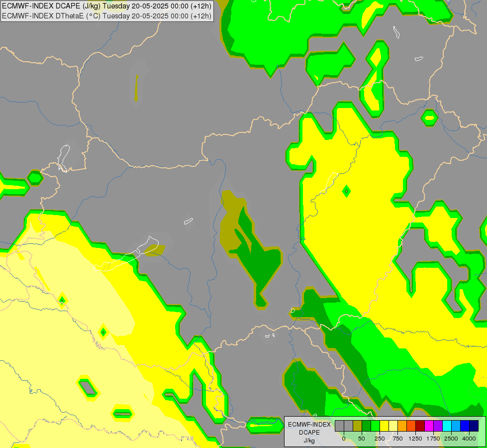Click the legend value label 750
This screenshot has height=448, width=487.
(x=397, y=439)
